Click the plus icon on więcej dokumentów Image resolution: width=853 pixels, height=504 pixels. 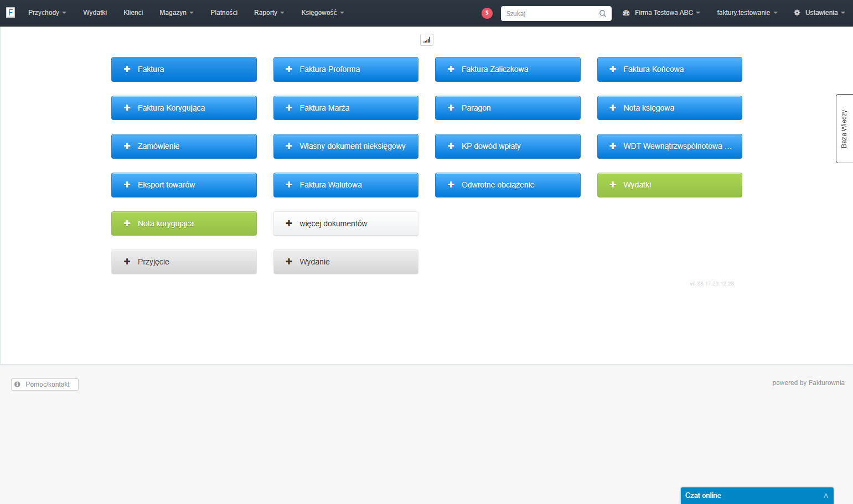pyautogui.click(x=289, y=224)
